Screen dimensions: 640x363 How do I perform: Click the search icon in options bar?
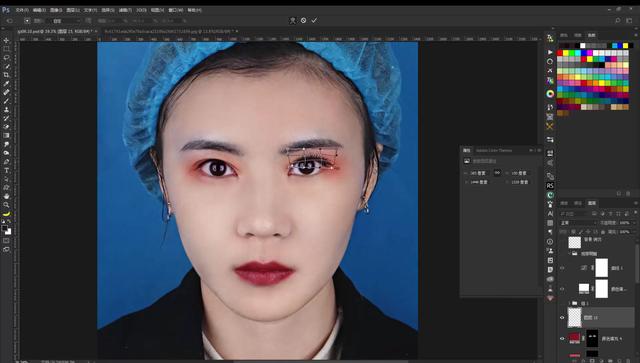(618, 20)
